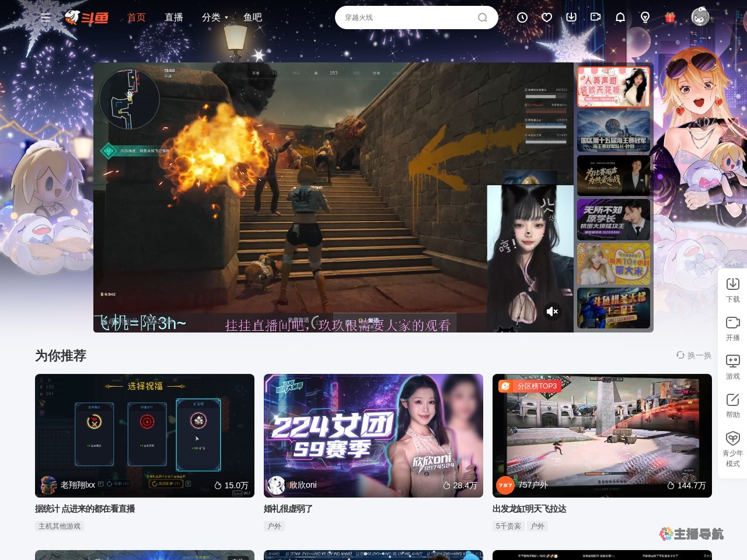This screenshot has height=560, width=747.
Task: Enable 青少年模式 teen mode
Action: pyautogui.click(x=733, y=446)
